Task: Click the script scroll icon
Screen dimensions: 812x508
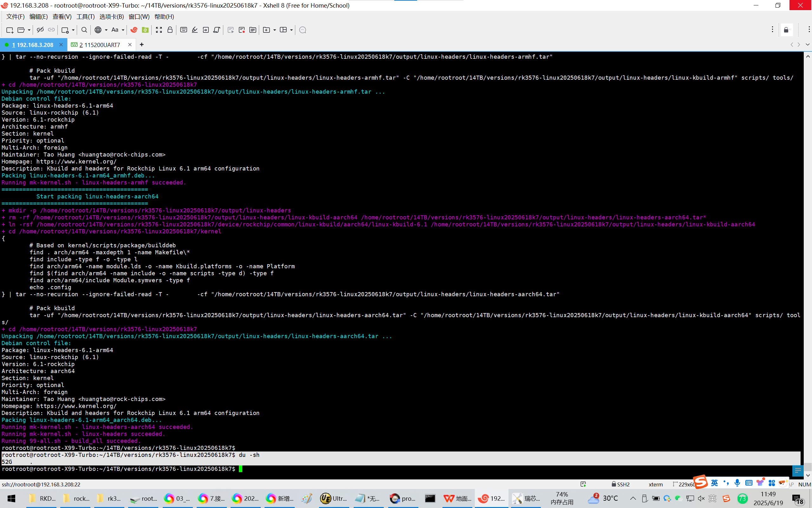Action: pyautogui.click(x=217, y=30)
